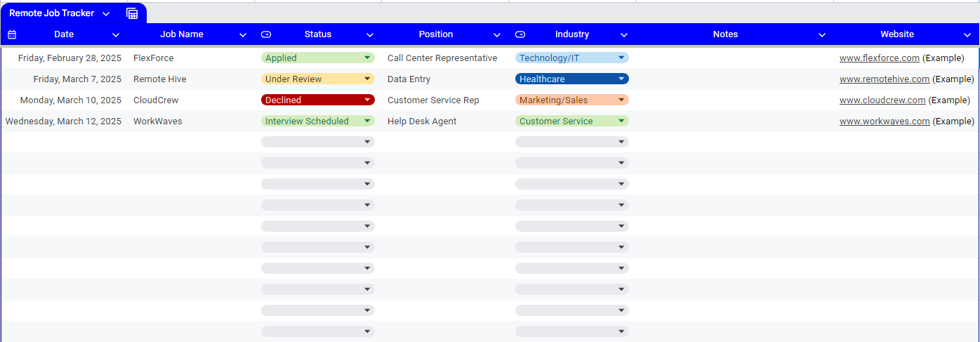Click the first empty Status dropdown chip

pos(318,143)
